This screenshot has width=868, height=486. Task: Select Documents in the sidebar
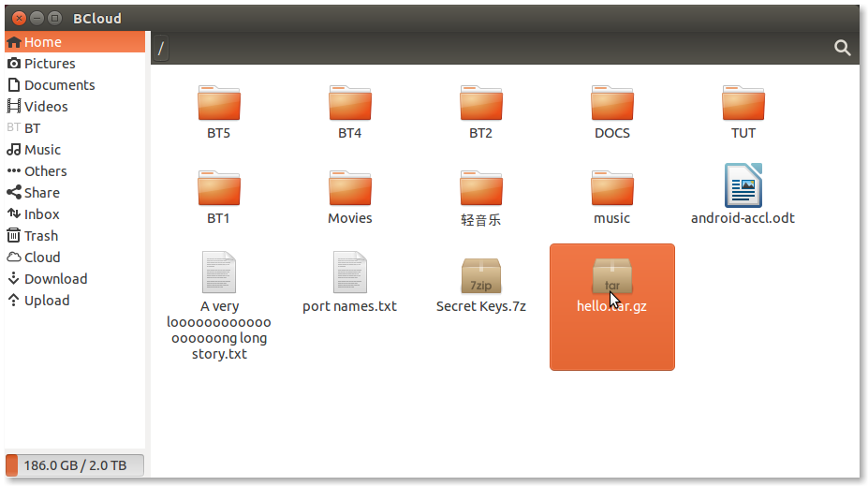[75, 85]
